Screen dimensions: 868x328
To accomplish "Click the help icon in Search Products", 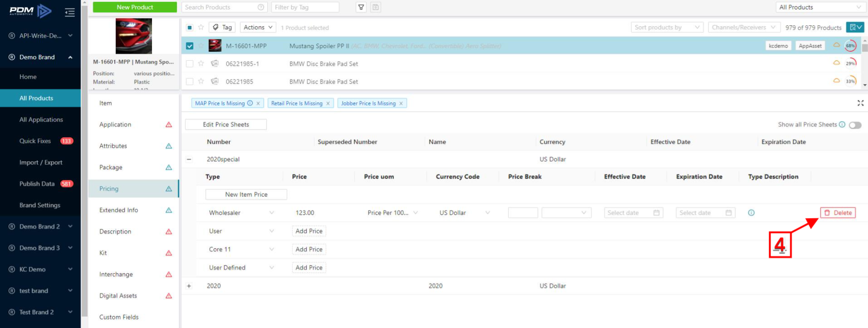I will pyautogui.click(x=261, y=7).
